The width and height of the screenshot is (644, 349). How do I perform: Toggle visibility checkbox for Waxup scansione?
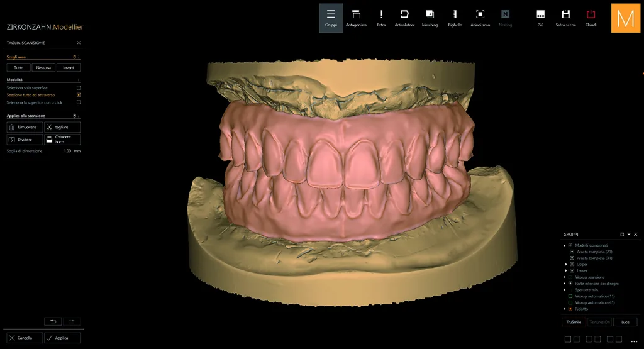pyautogui.click(x=570, y=277)
